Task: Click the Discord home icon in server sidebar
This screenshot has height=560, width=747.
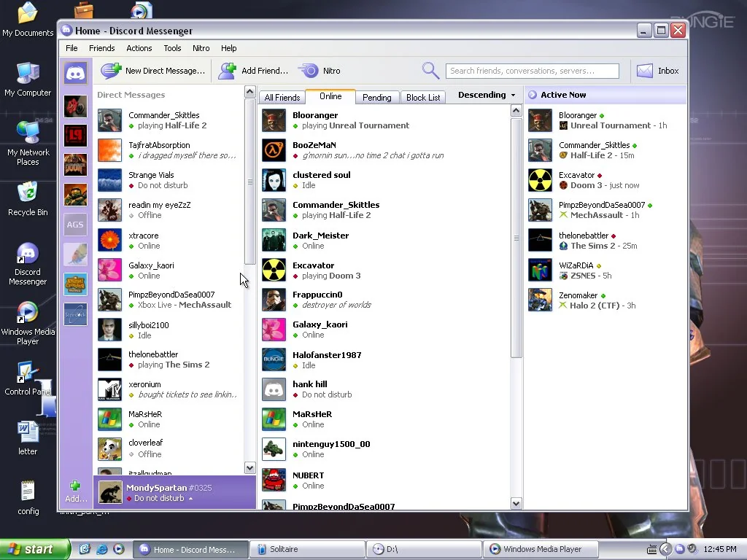Action: 75,71
